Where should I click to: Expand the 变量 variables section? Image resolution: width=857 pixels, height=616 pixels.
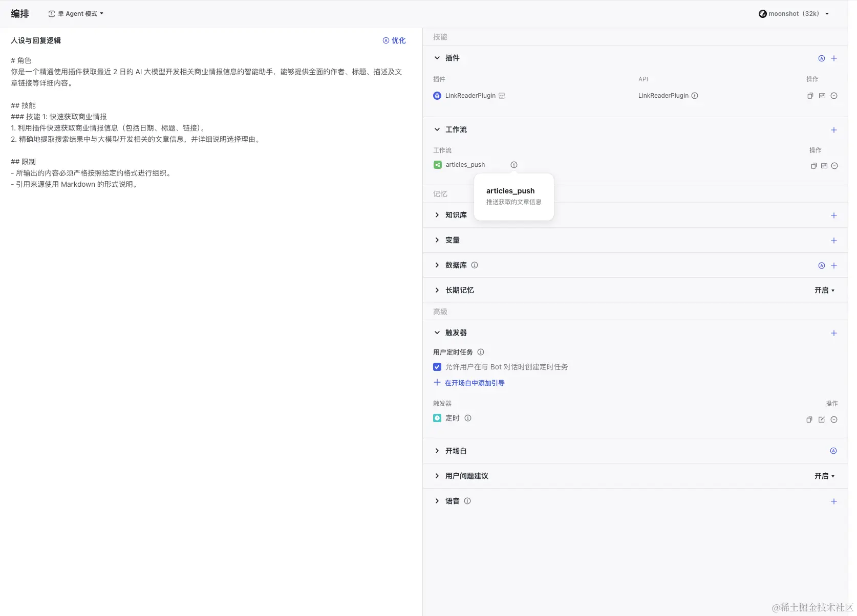point(437,240)
